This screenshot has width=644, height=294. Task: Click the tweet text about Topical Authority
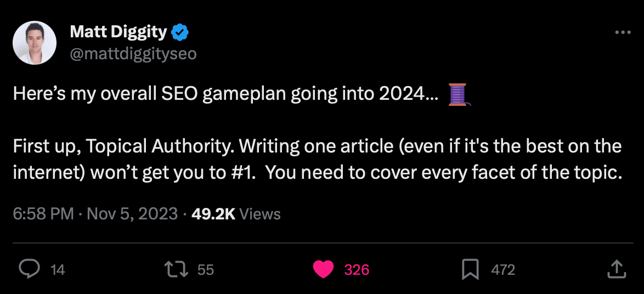click(x=318, y=160)
